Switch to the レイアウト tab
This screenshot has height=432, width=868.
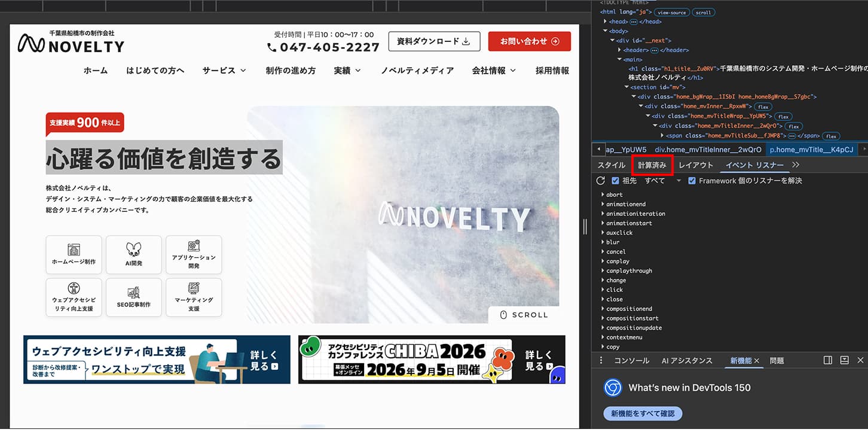click(696, 165)
